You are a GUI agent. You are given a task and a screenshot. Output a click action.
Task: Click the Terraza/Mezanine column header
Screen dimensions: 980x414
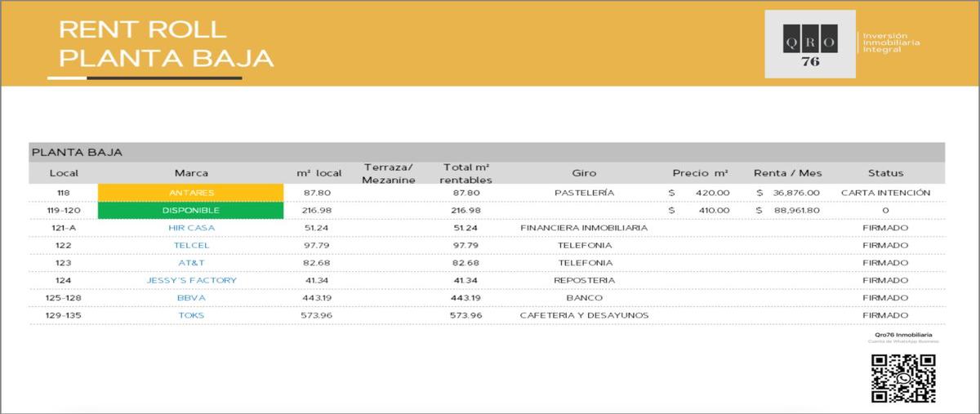tap(389, 173)
